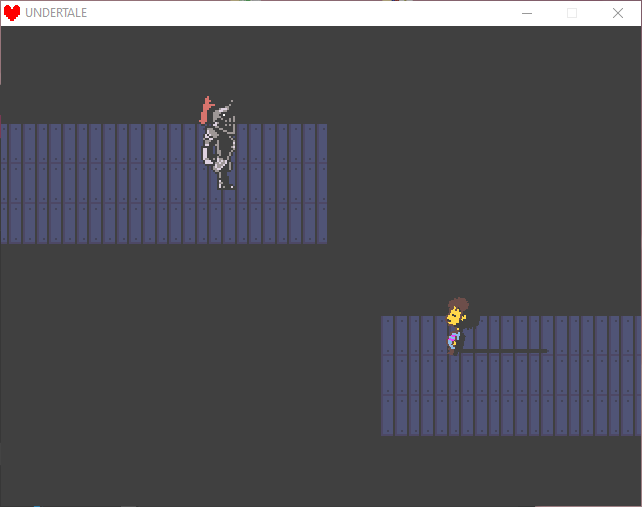Image resolution: width=642 pixels, height=507 pixels.
Task: Click the right edge of the upper bridge
Action: (x=320, y=184)
